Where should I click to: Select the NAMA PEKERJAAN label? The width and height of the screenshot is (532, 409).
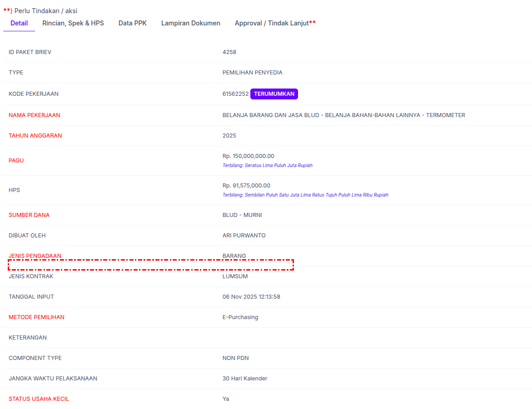coord(35,115)
